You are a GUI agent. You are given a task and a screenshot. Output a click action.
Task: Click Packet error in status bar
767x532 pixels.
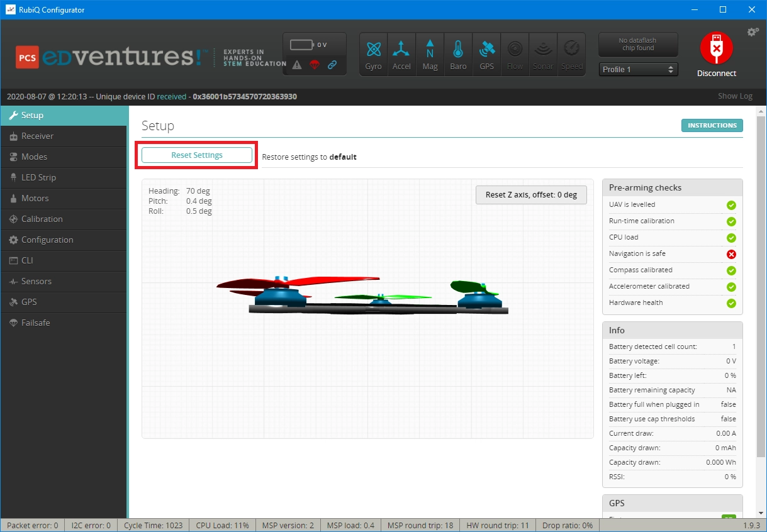point(33,525)
